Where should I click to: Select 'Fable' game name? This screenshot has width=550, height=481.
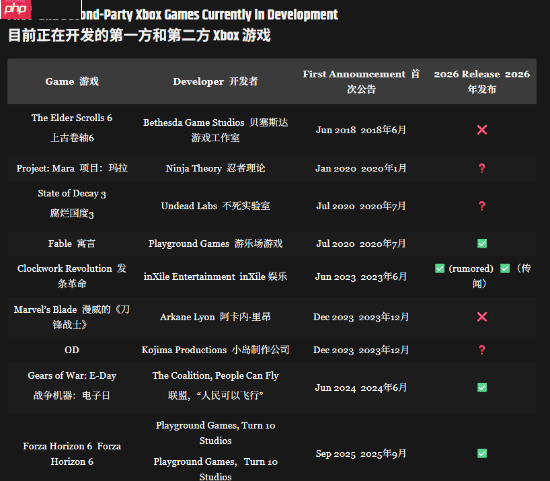tap(60, 243)
